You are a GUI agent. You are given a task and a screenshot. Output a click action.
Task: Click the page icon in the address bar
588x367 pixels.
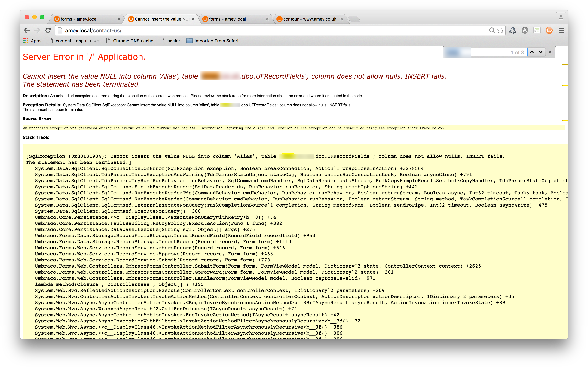coord(60,30)
